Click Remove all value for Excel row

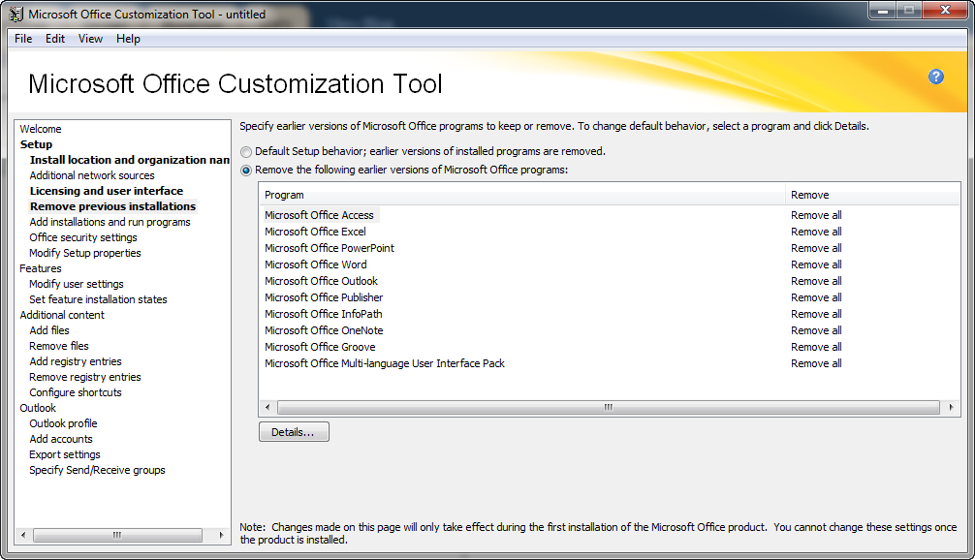816,232
